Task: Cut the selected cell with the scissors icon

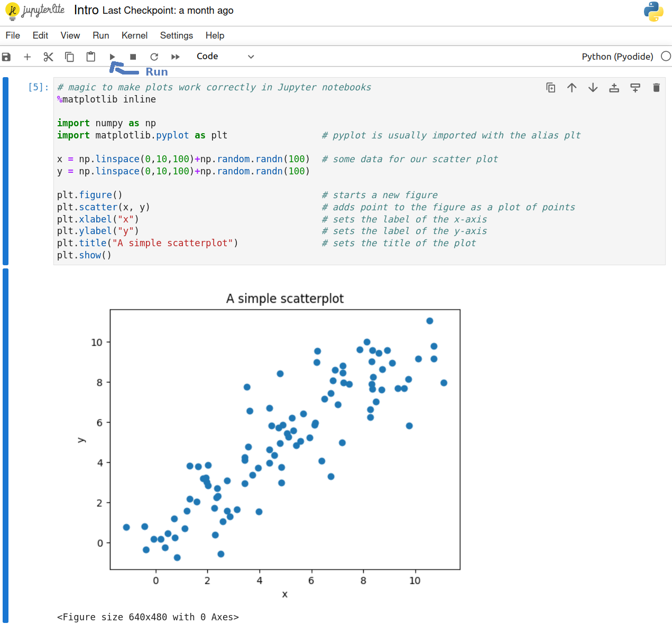Action: coord(48,56)
